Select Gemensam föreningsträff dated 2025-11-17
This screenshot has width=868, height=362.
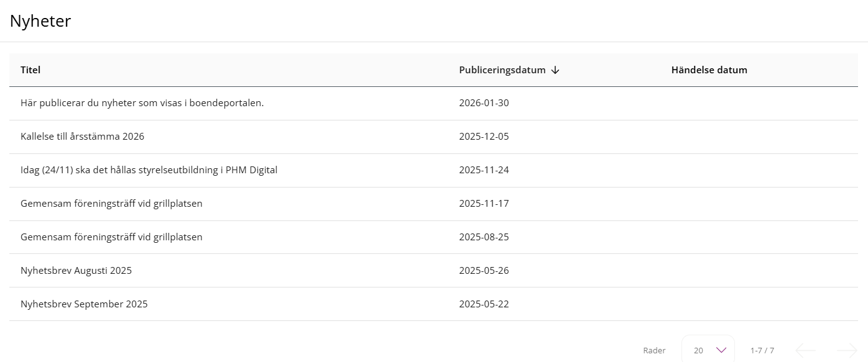[x=433, y=204]
